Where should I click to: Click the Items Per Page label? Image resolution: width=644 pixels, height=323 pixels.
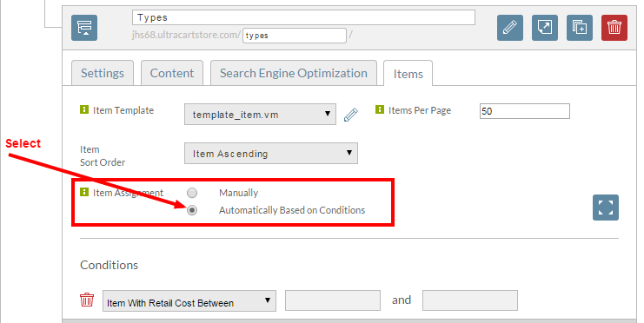(420, 110)
